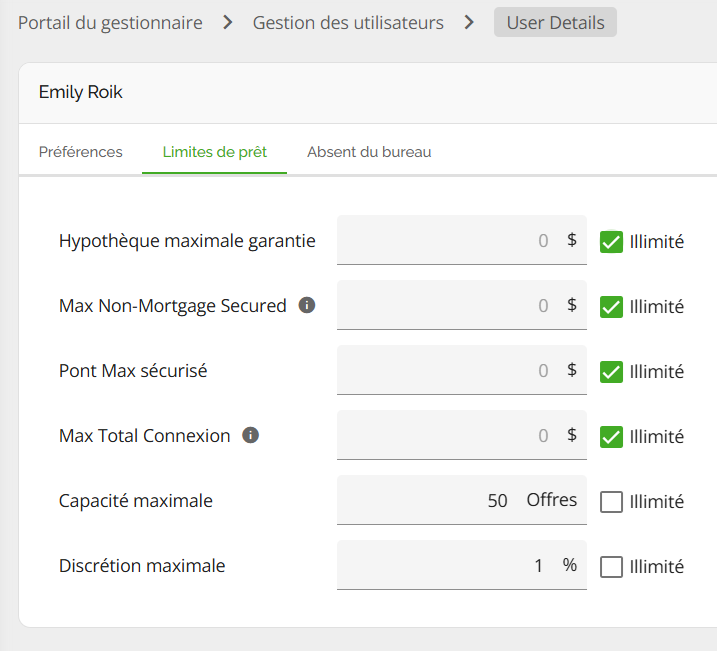The image size is (717, 651).
Task: Open the Absent du bureau tab
Action: click(369, 152)
